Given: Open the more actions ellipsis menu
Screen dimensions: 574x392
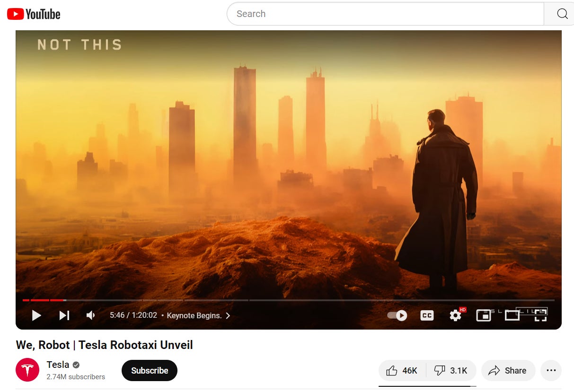Looking at the screenshot, I should 551,371.
